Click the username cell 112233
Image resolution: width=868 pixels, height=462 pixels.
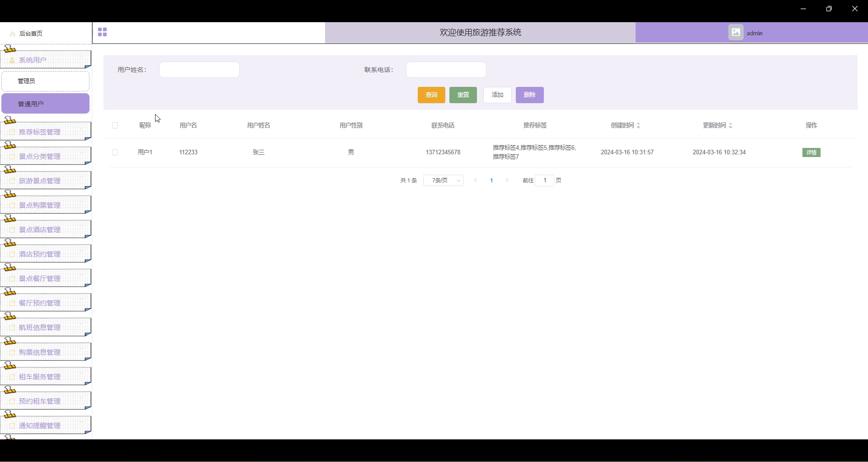[189, 152]
